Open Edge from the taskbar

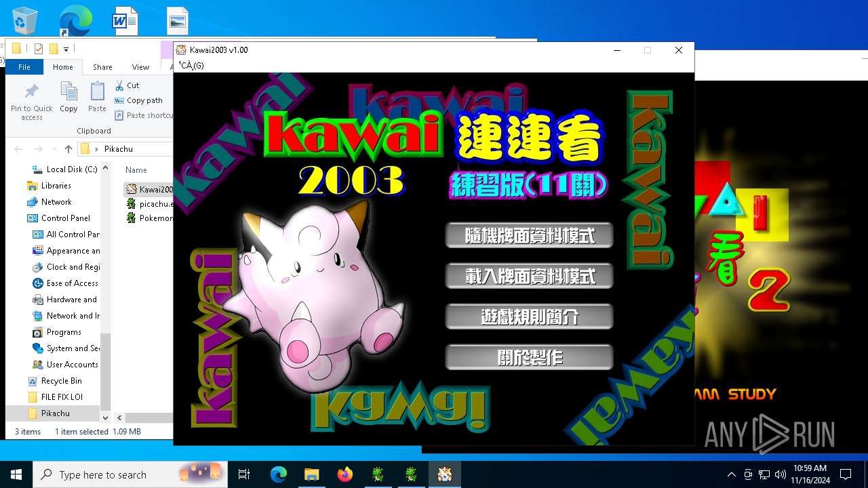click(x=279, y=474)
